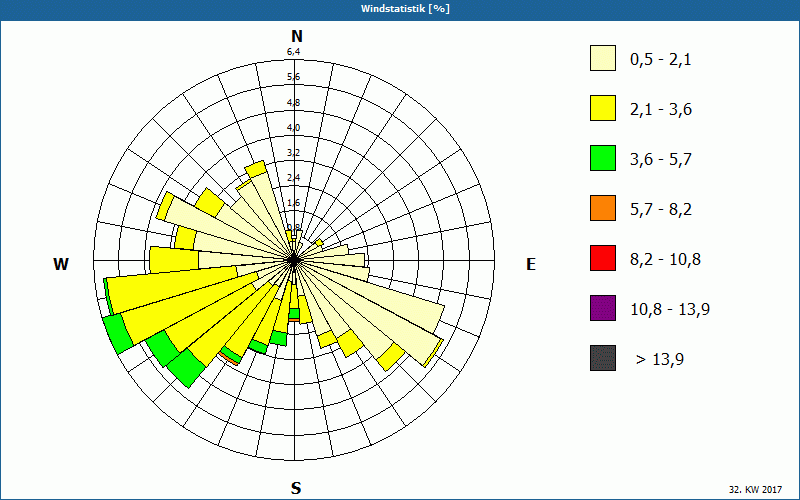This screenshot has height=500, width=800.
Task: Click the 2,4 axis scale value
Action: point(293,178)
